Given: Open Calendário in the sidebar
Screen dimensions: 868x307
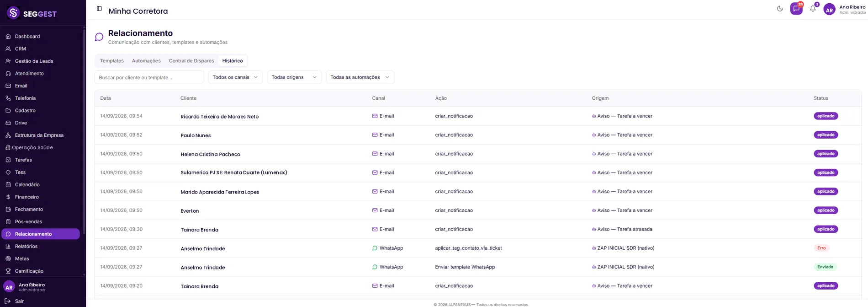Looking at the screenshot, I should pos(27,184).
